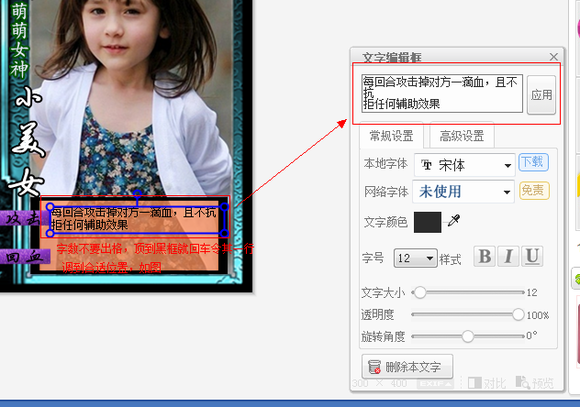Click the 对比 compare icon
The width and height of the screenshot is (580, 407).
tap(475, 383)
